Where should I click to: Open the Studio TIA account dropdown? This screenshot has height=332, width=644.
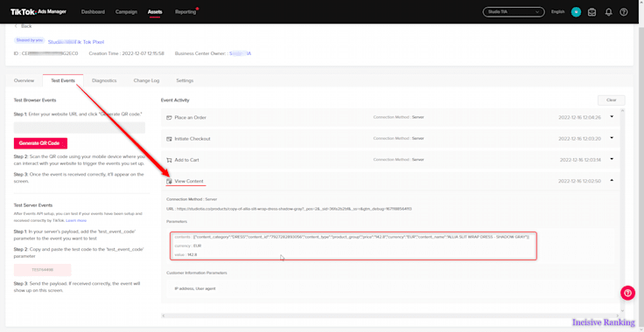514,12
